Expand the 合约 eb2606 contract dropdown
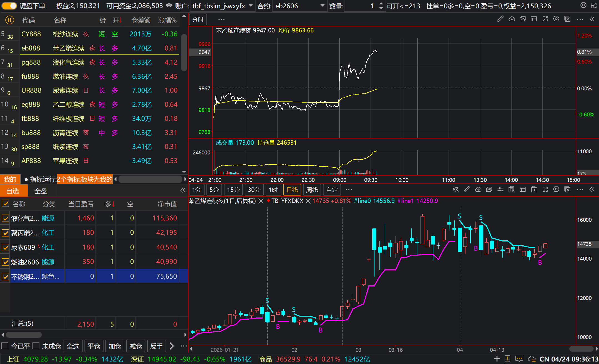 click(322, 6)
